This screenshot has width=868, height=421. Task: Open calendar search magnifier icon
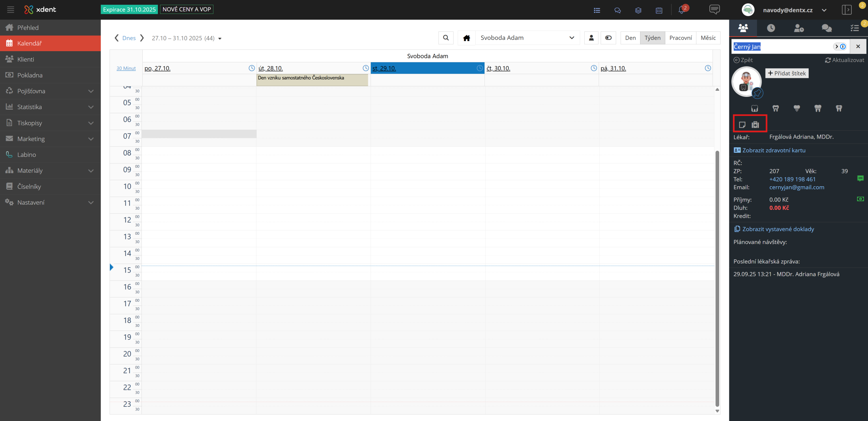tap(446, 38)
